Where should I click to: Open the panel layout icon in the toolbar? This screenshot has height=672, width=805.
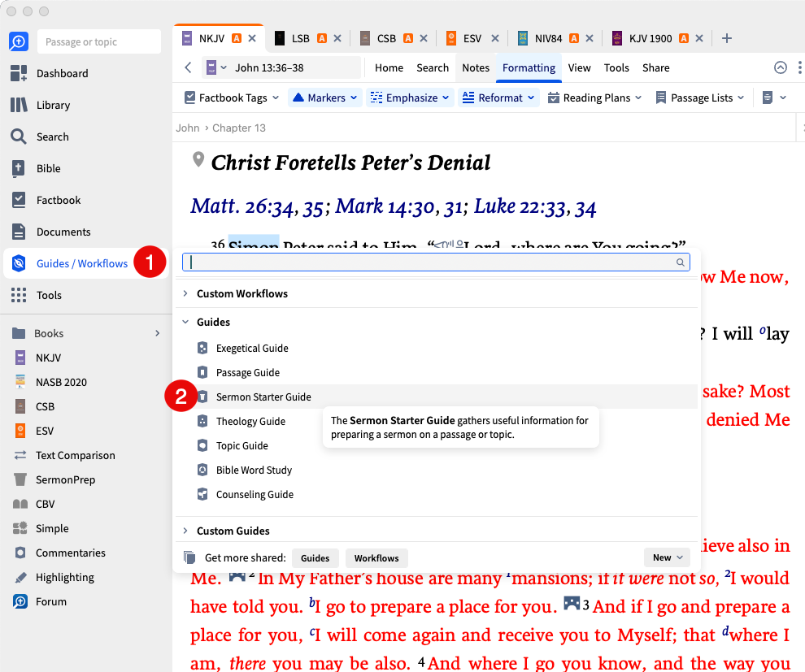(x=773, y=98)
